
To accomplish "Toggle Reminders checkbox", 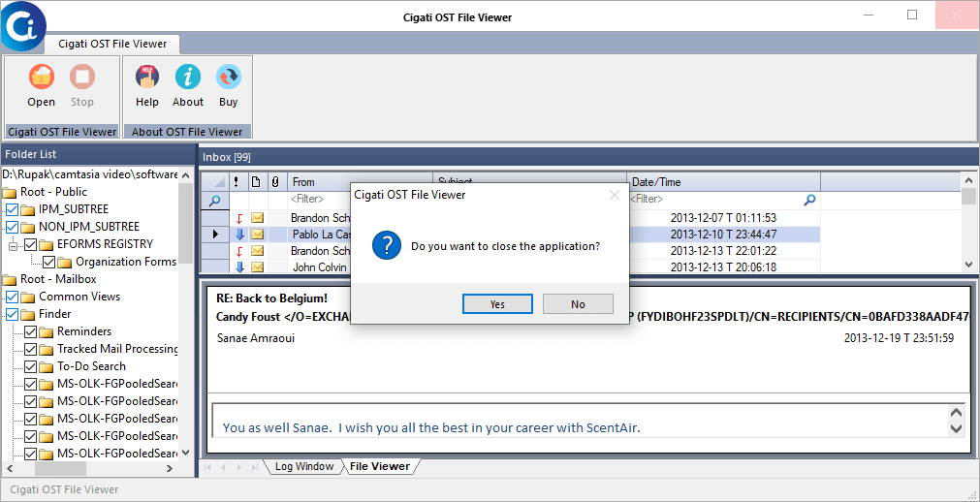I will [31, 331].
